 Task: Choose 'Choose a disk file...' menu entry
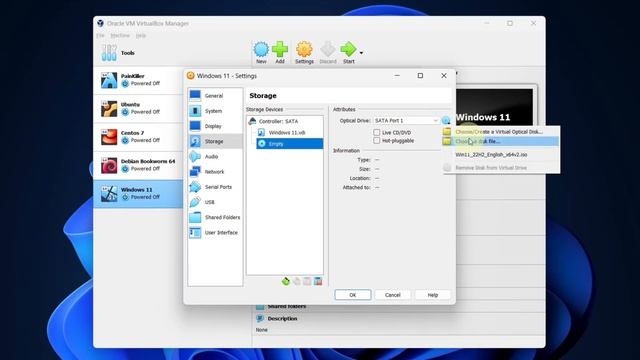tap(501, 141)
